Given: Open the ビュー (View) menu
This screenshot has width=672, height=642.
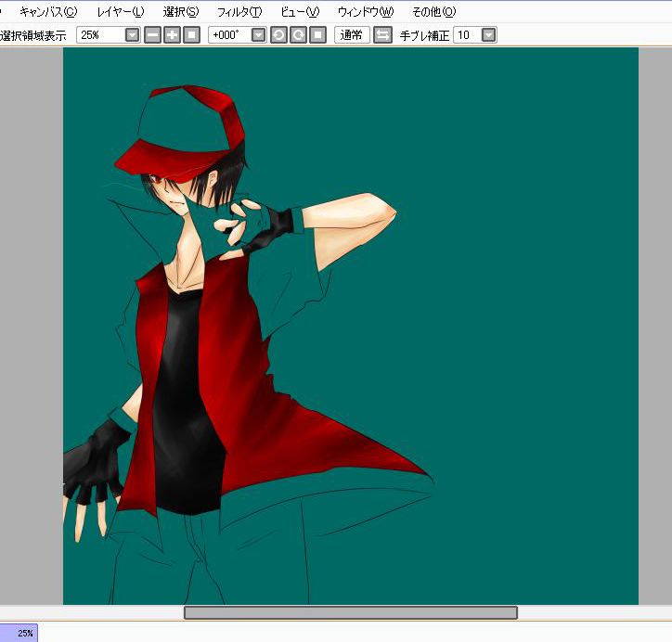Looking at the screenshot, I should click(x=299, y=12).
